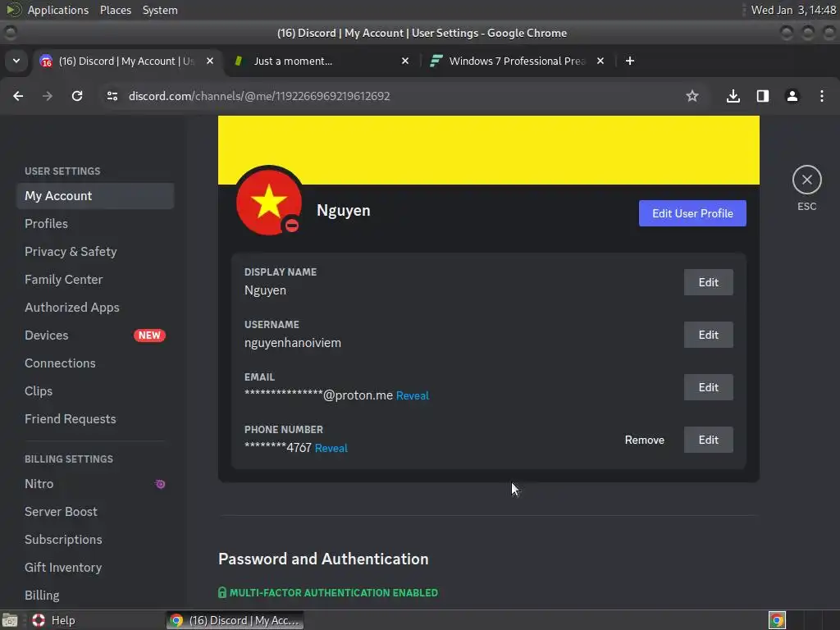Open Subscriptions settings
The height and width of the screenshot is (630, 840).
point(95,540)
